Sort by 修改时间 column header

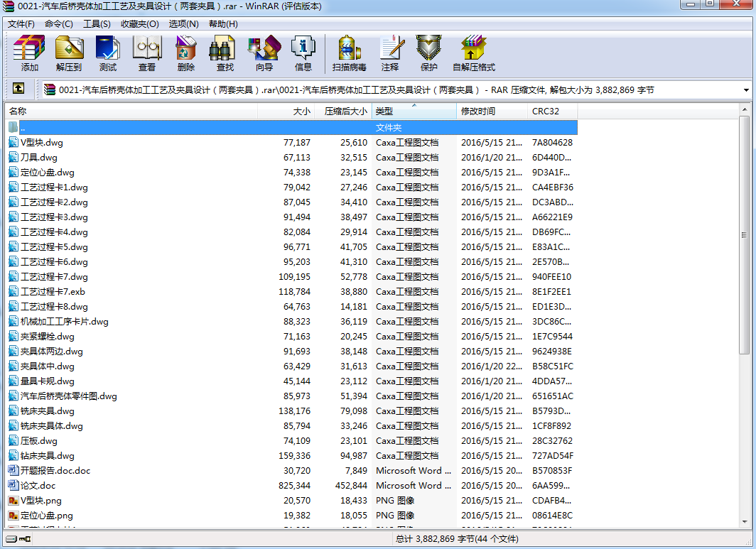[x=492, y=112]
